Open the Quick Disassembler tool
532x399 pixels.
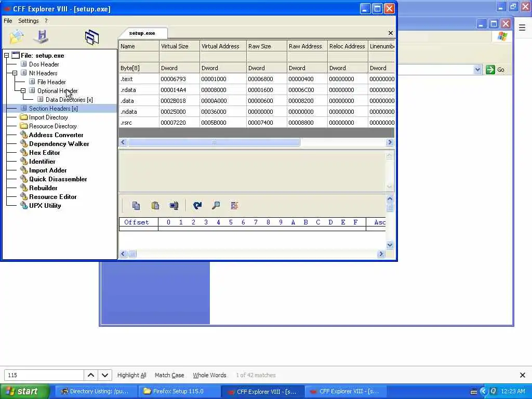click(58, 179)
